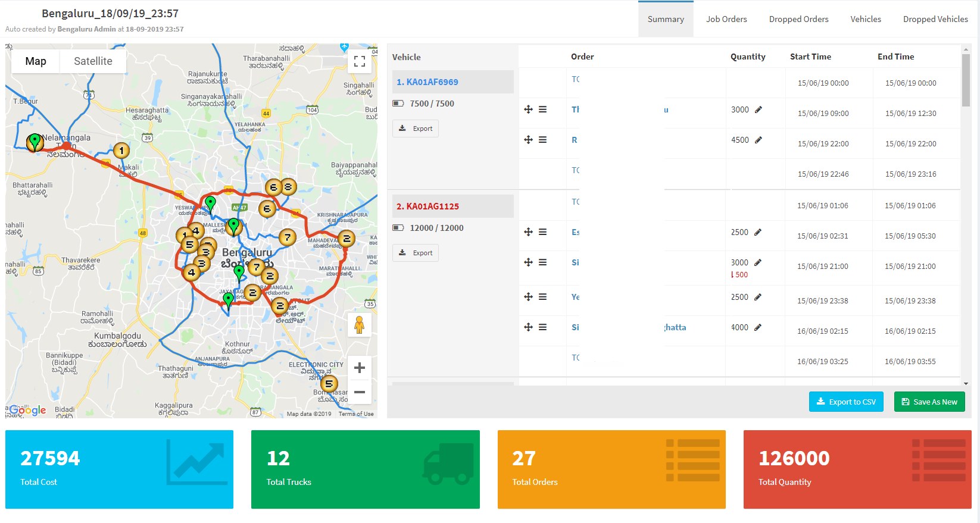Viewport: 980px width, 523px height.
Task: Click map marker 7 near Mahadevapura road
Action: coord(288,238)
